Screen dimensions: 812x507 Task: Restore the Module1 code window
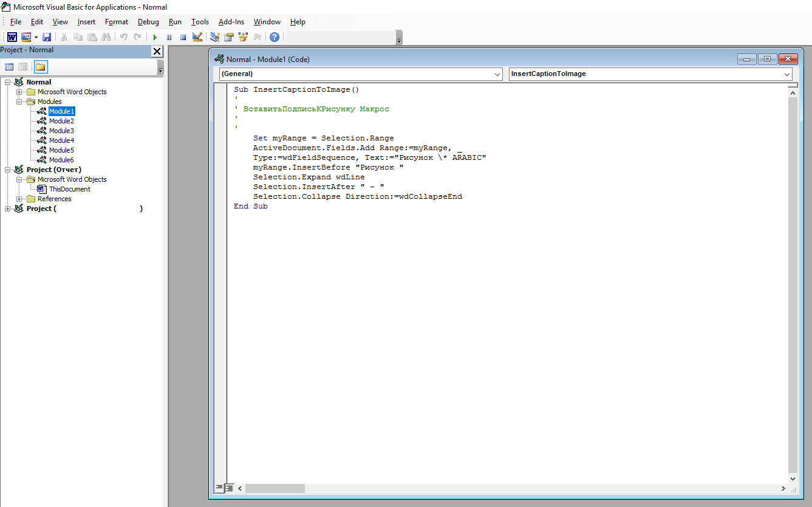pos(768,59)
